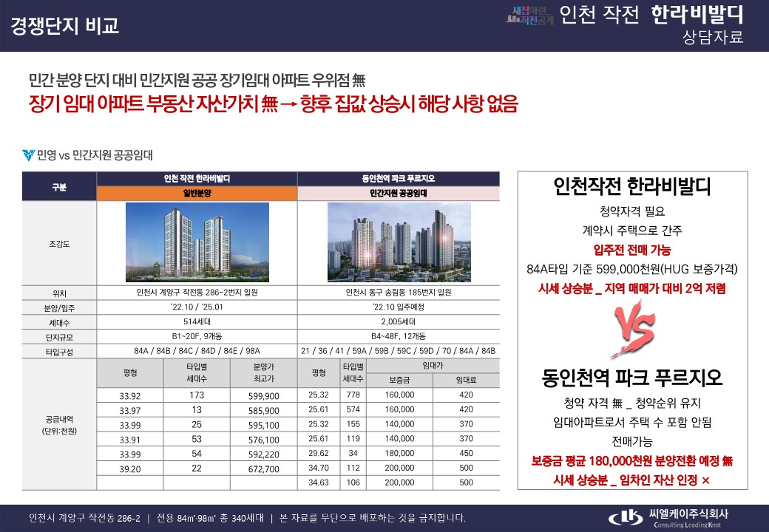This screenshot has height=532, width=769.
Task: Click the footer address 인천시 계양구 작전동 286-2
Action: click(84, 518)
